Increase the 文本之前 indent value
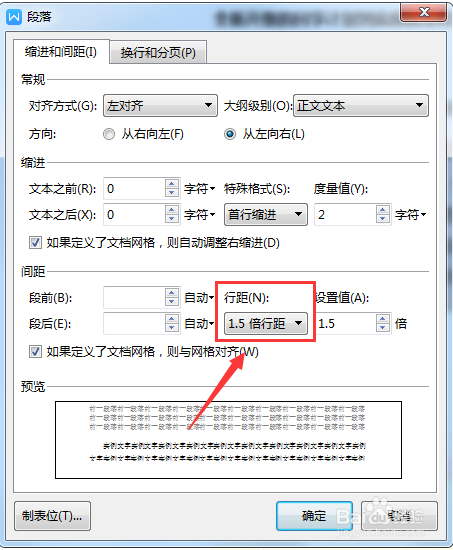Screen dimensions: 453x550 [x=172, y=184]
